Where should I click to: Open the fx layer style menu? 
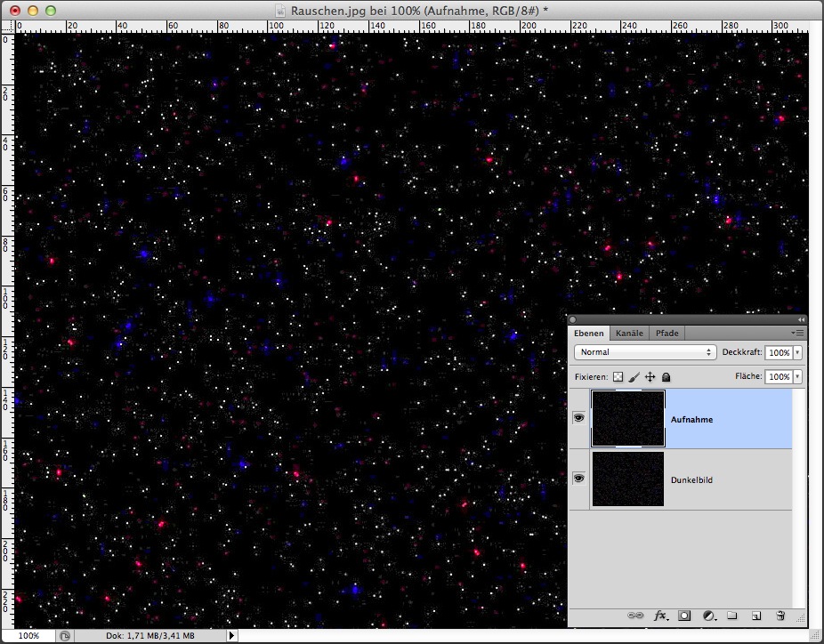(660, 616)
